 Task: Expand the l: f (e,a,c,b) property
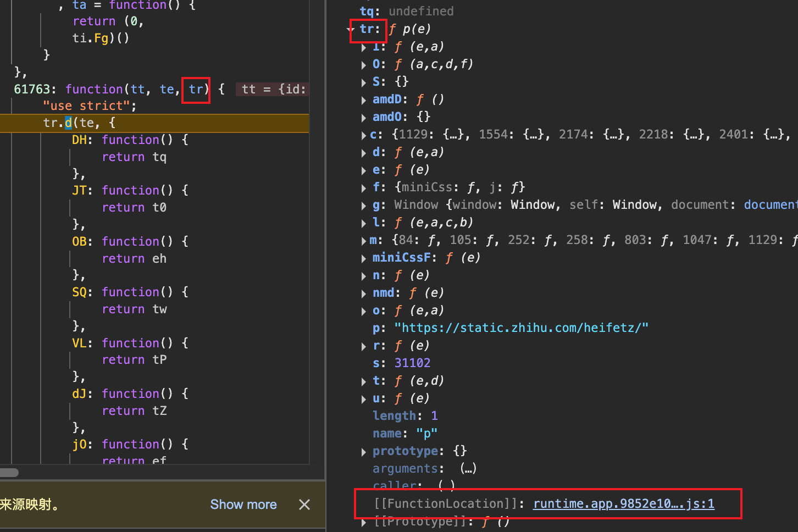click(364, 223)
